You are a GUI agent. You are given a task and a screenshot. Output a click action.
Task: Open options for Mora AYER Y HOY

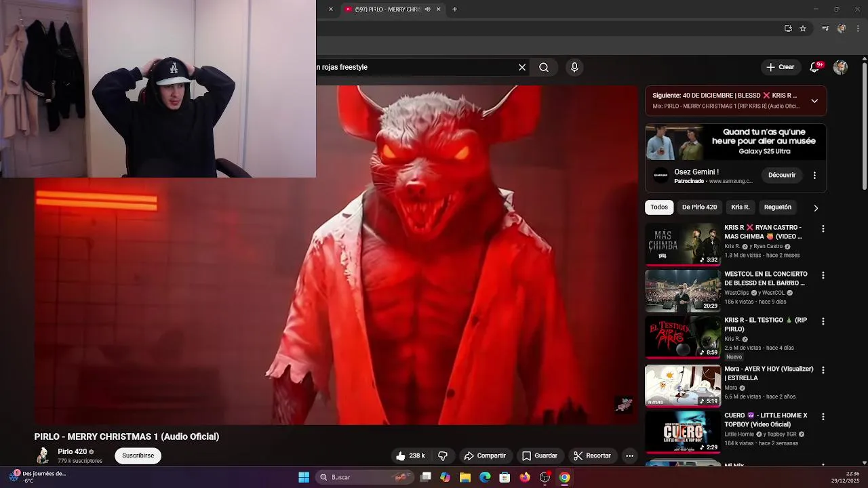click(823, 370)
